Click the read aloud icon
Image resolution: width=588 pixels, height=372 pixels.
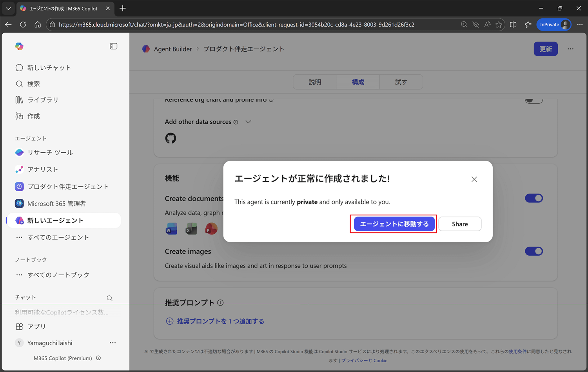pyautogui.click(x=487, y=25)
